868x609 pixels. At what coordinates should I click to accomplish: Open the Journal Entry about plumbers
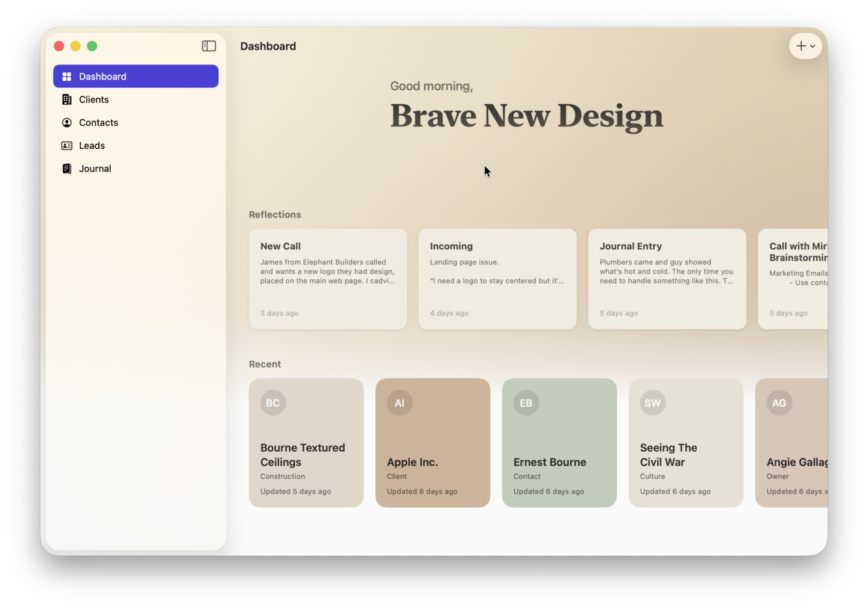(667, 279)
